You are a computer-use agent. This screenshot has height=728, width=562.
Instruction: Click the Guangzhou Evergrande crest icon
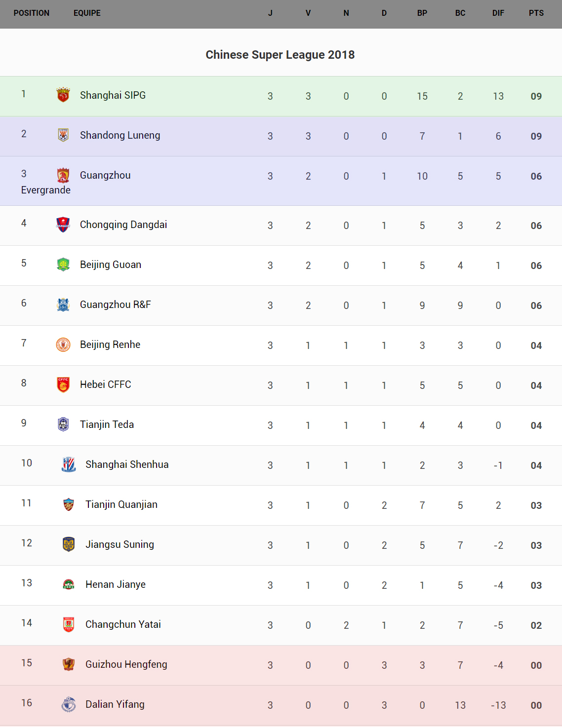(x=63, y=175)
